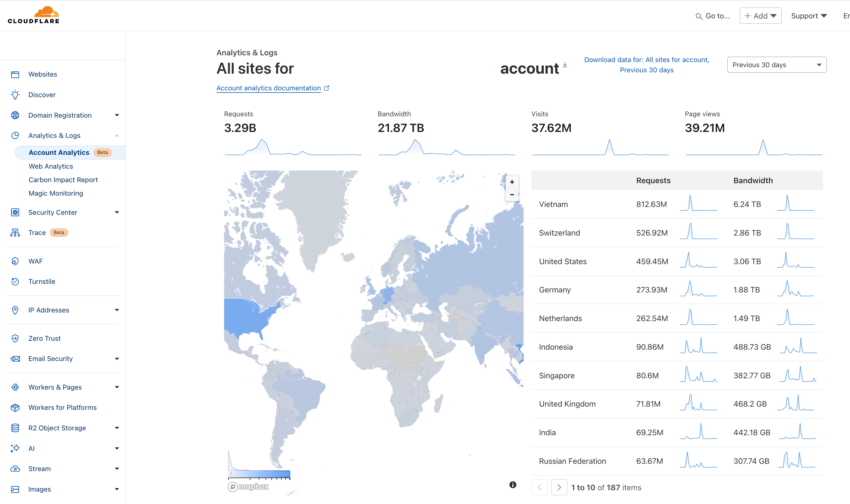Screen dimensions: 850x504
Task: Select Web Analytics in the sidebar
Action: point(51,166)
